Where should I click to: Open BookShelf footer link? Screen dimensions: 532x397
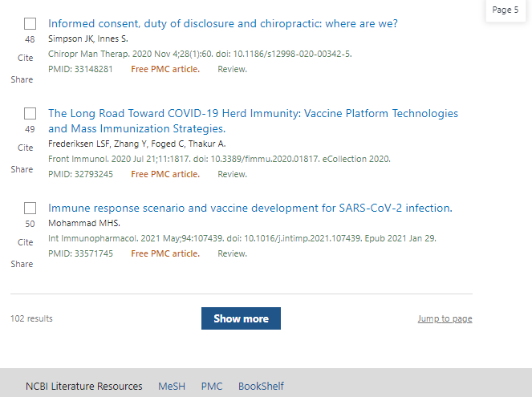[x=261, y=386]
